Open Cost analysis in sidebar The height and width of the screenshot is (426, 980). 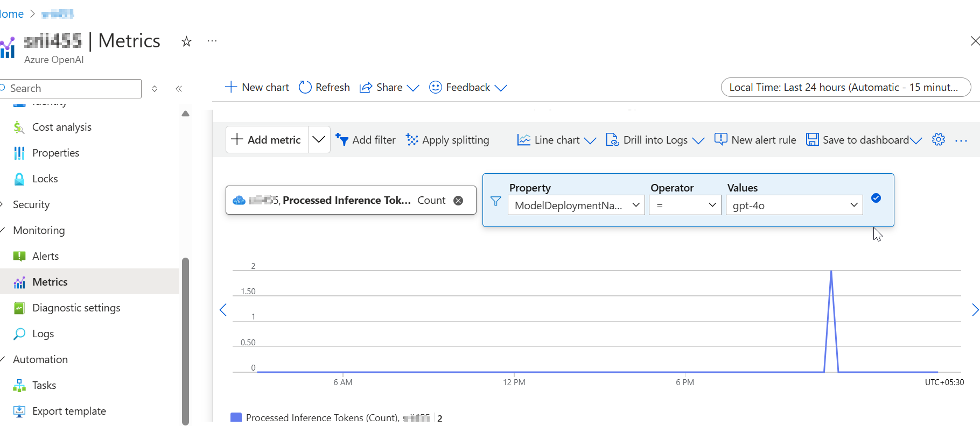pos(62,127)
